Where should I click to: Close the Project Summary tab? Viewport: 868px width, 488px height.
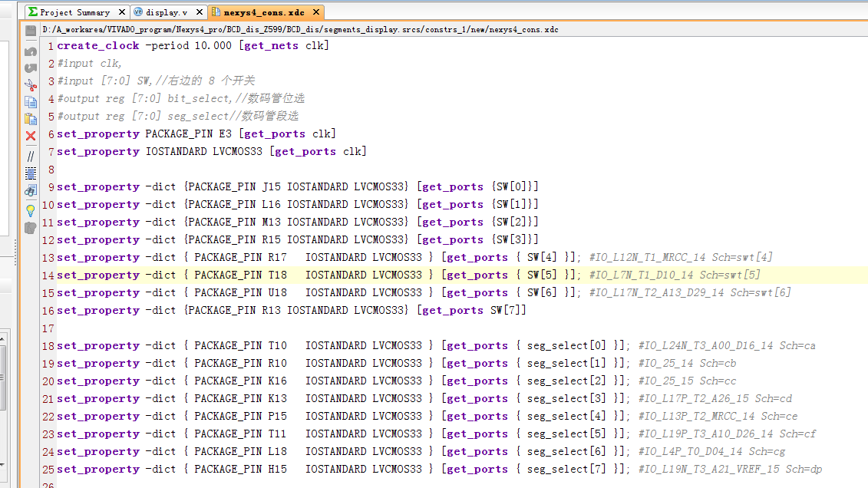(122, 12)
